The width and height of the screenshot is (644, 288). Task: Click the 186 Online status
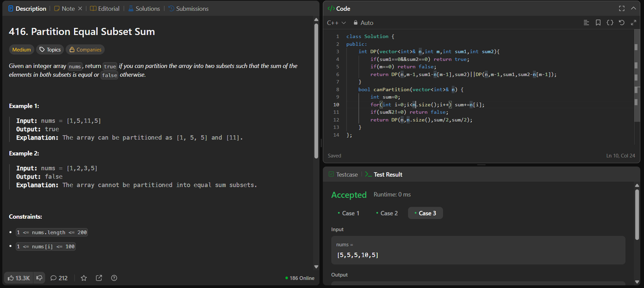(x=299, y=278)
